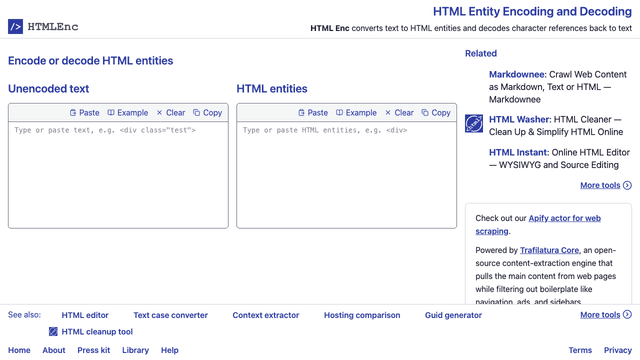Click Clear X icon in HTML entities toolbar
Screen dimensions: 640x360
point(388,113)
